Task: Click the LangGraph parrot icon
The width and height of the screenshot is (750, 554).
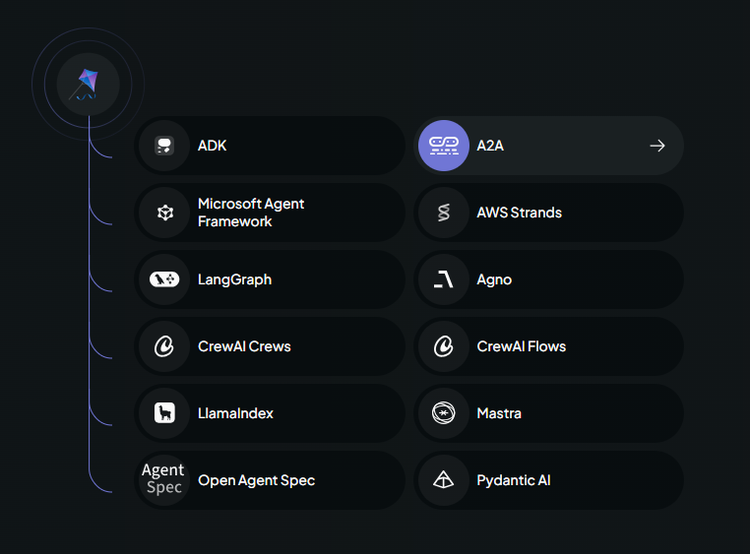Action: 165,279
